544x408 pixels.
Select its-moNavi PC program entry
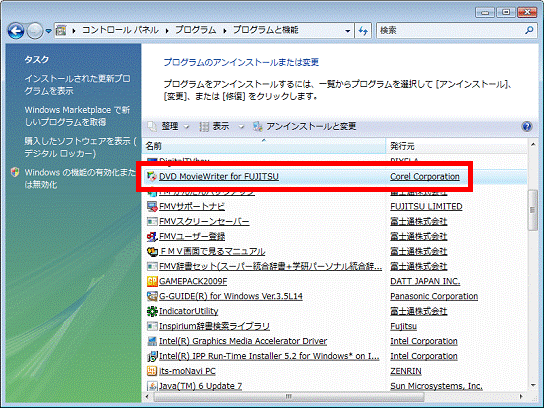(187, 371)
